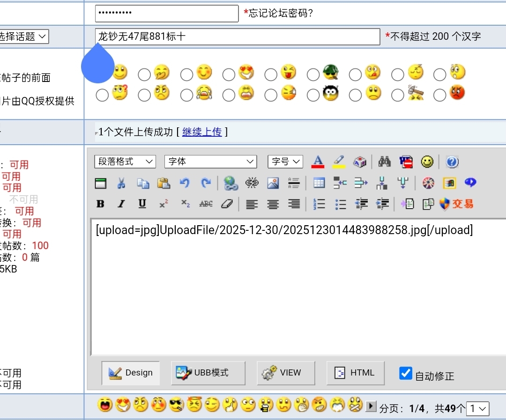
Task: Click the Insert image icon
Action: [x=273, y=183]
